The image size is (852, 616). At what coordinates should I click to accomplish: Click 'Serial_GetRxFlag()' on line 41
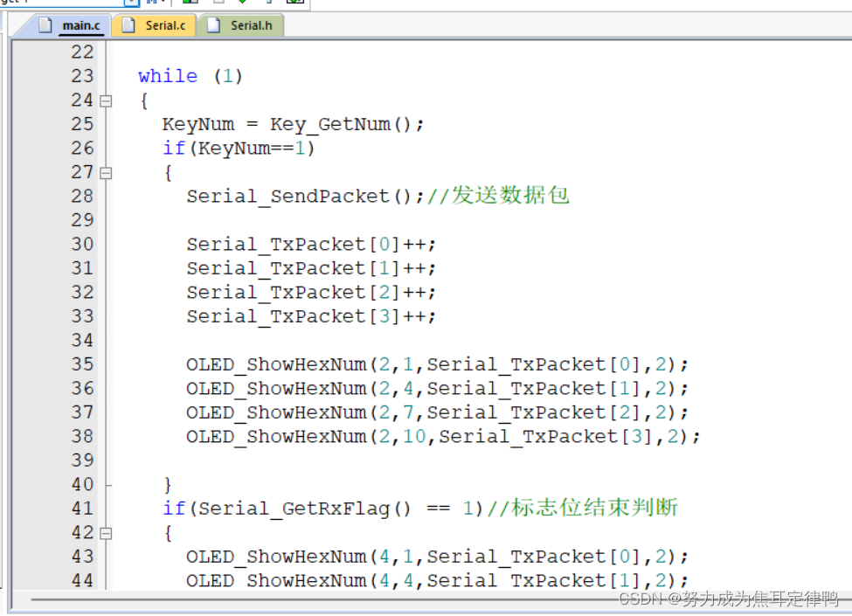(304, 509)
